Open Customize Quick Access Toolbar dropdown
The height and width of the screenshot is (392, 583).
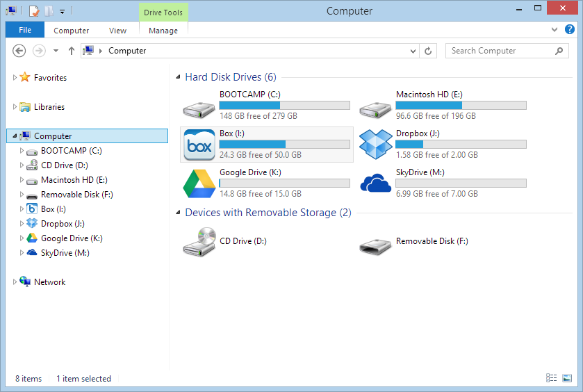point(62,12)
